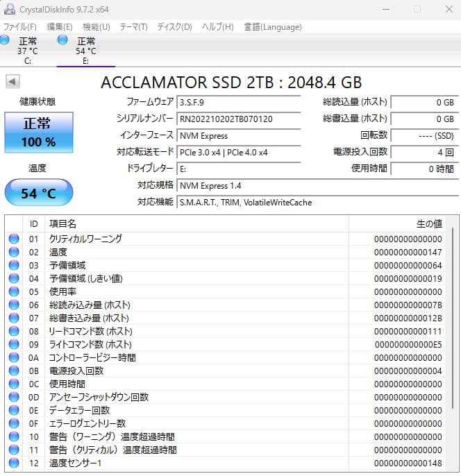Click the status orb for 使用率

(14, 291)
